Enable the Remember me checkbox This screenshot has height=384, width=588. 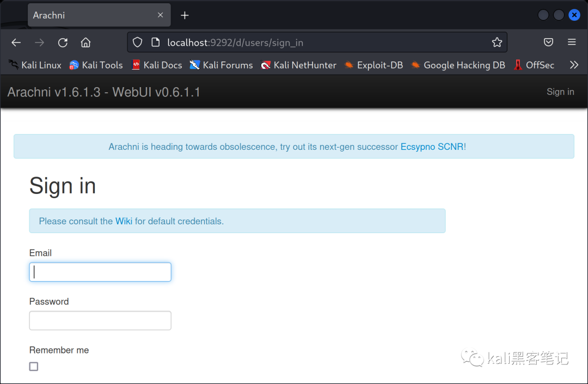click(x=34, y=367)
